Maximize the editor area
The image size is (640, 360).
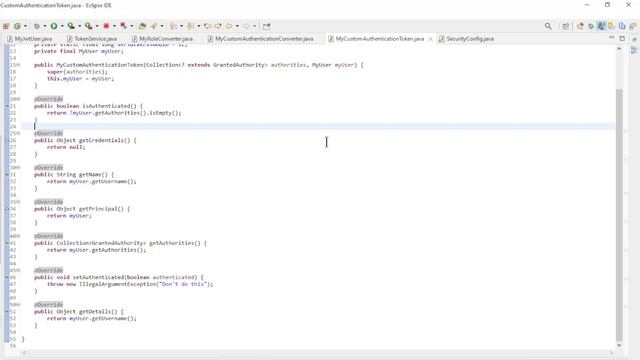(622, 38)
